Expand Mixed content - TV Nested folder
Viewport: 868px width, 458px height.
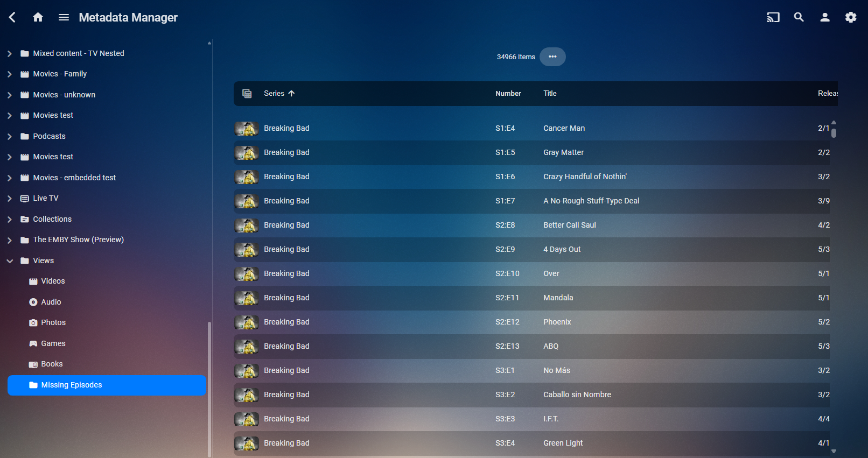pos(10,53)
